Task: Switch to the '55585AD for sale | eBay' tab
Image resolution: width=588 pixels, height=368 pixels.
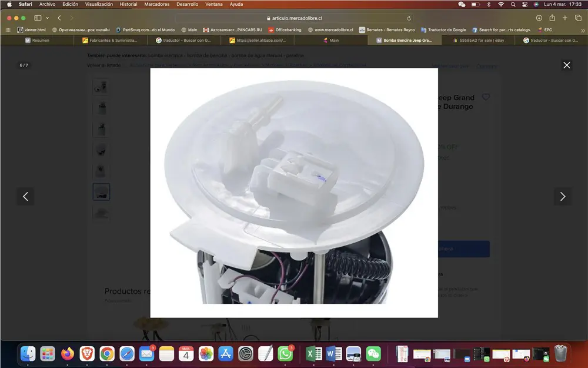Action: pos(478,41)
